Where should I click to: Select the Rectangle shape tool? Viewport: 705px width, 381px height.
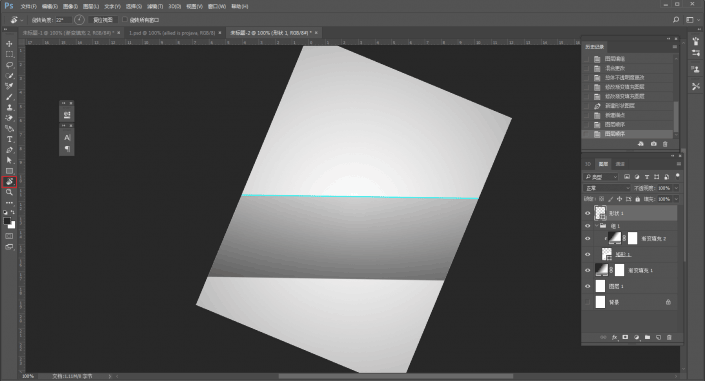[x=9, y=171]
